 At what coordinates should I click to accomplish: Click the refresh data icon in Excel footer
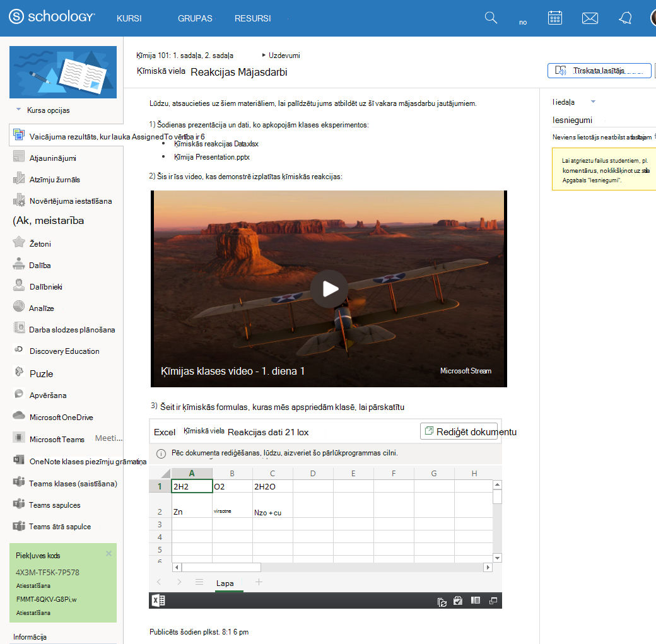pos(442,602)
